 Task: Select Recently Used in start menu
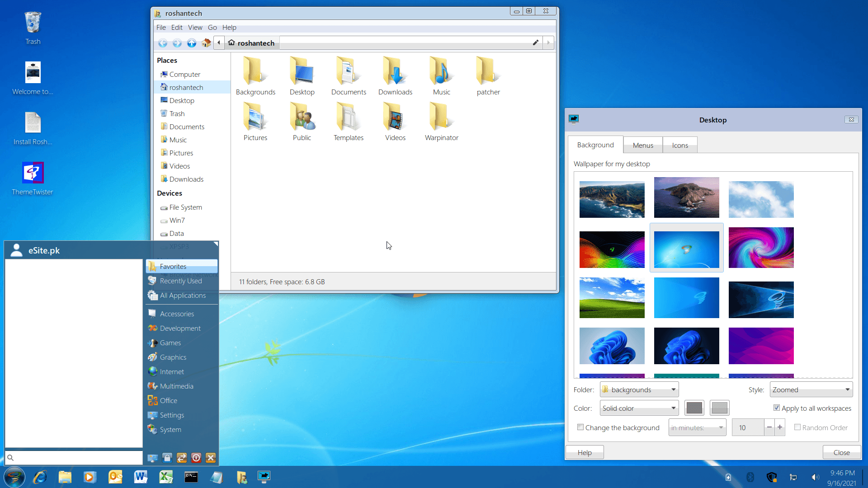pos(182,281)
